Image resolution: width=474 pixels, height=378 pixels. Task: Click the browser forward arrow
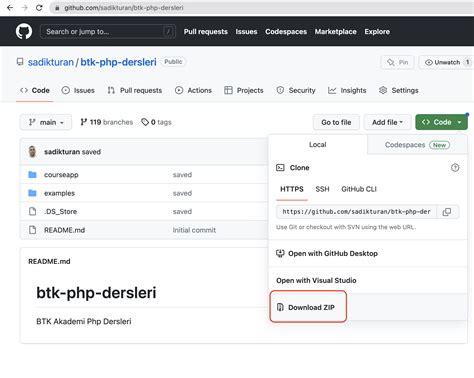pos(24,8)
